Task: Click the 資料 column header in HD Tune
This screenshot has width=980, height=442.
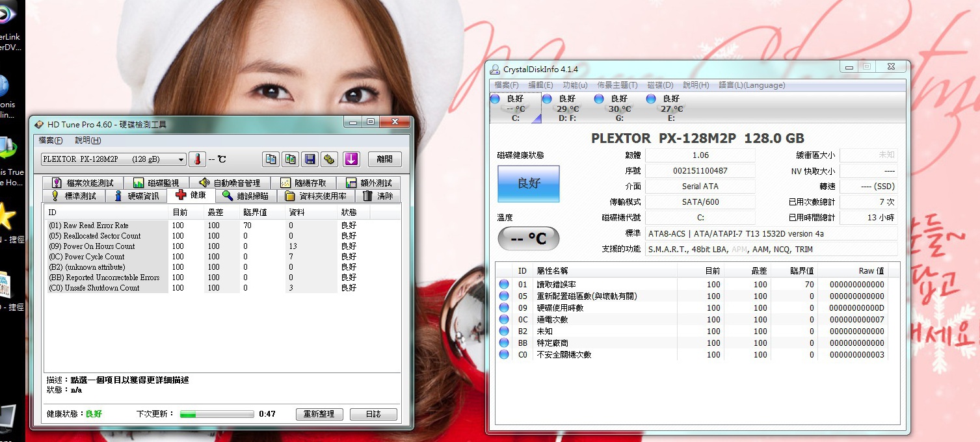Action: click(311, 213)
